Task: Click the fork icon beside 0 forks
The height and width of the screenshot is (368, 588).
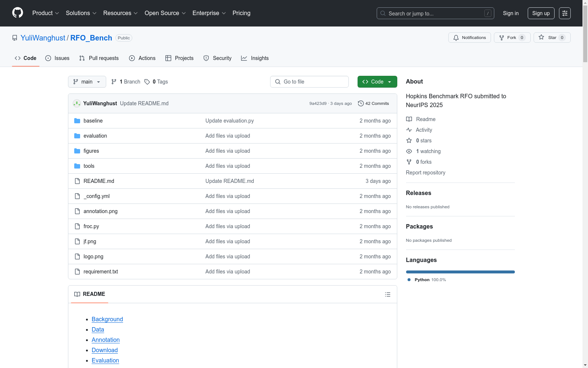Action: (409, 162)
